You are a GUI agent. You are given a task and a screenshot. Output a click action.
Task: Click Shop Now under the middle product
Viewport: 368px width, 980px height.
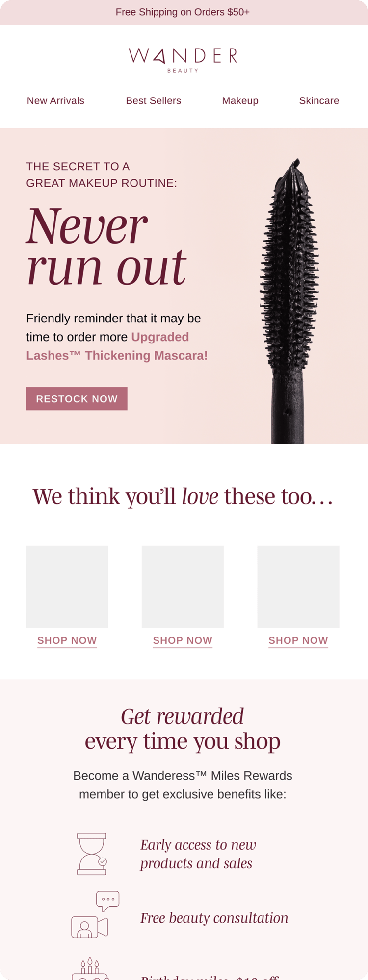click(183, 640)
